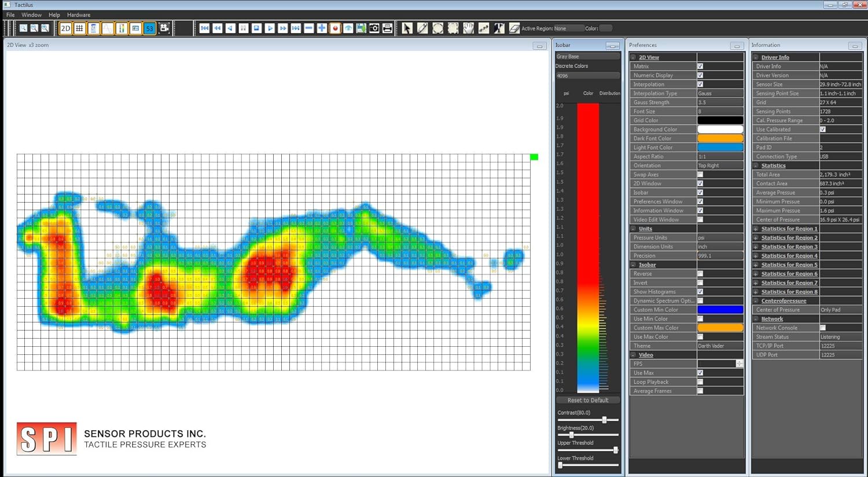Expand Statistics for Region 4
This screenshot has height=477, width=868.
pos(756,256)
